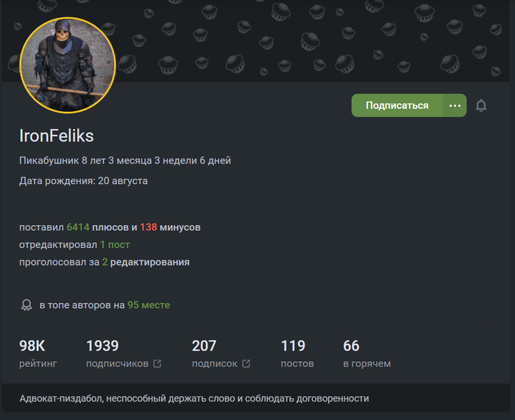Open the IronFeliks avatar image
Image resolution: width=515 pixels, height=420 pixels.
click(68, 65)
